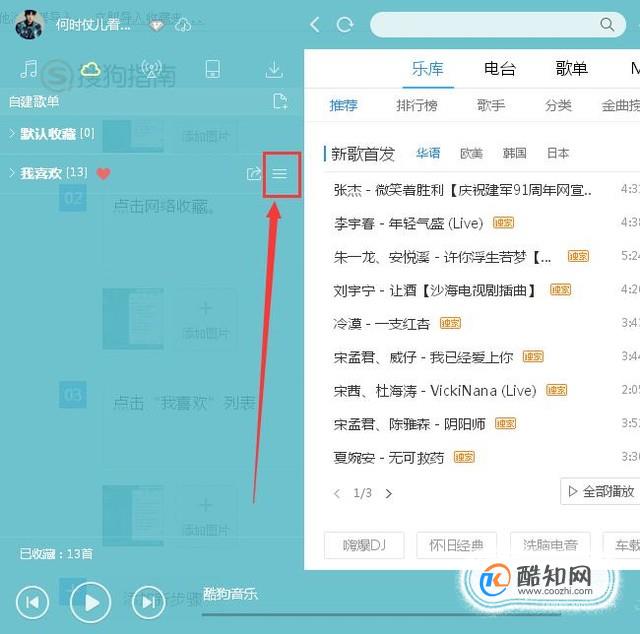Image resolution: width=640 pixels, height=634 pixels.
Task: Start playback with the play button
Action: point(91,603)
